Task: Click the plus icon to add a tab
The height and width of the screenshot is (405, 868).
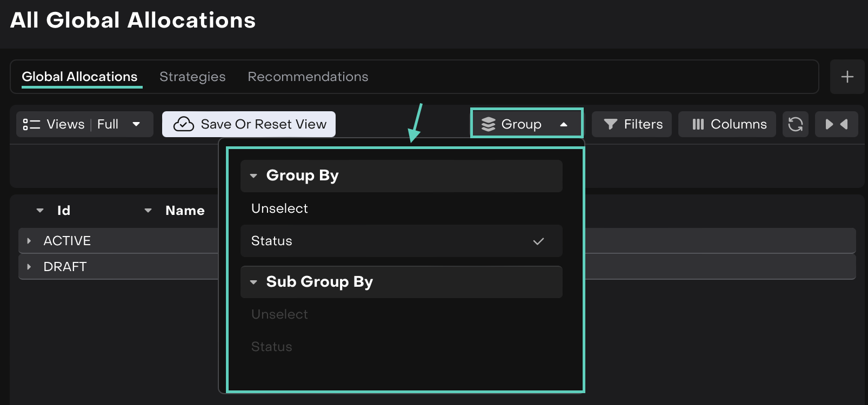Action: [x=847, y=77]
